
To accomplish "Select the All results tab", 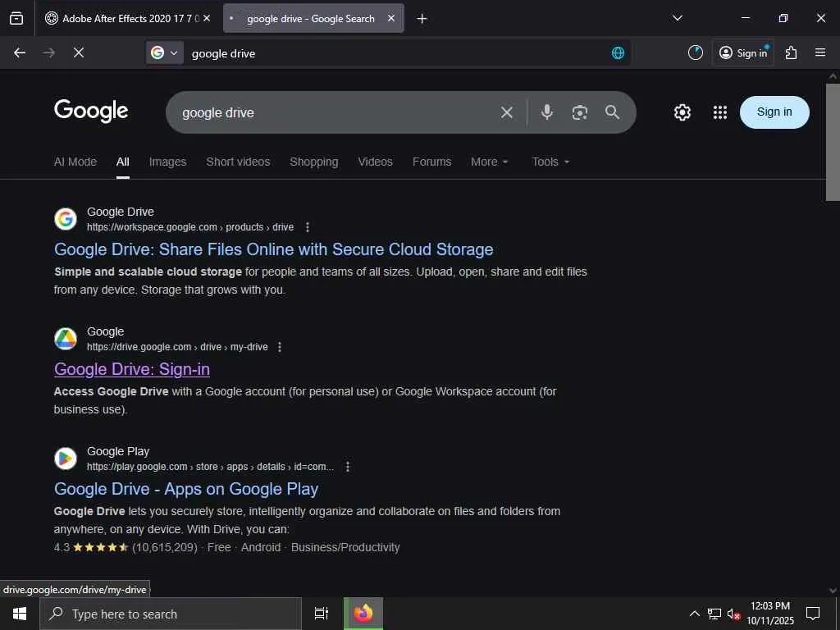I will click(123, 162).
